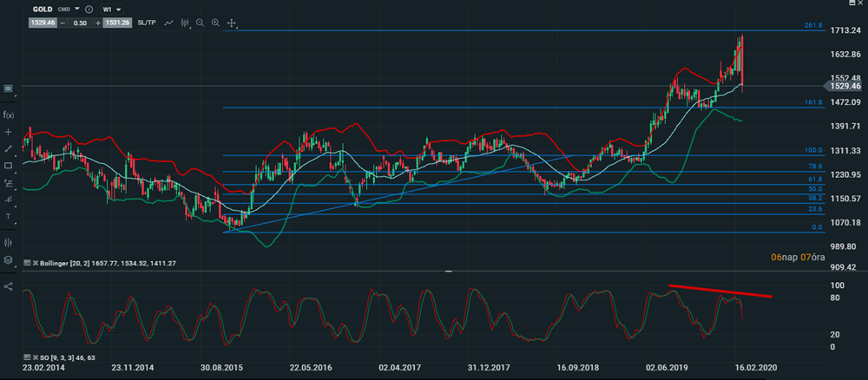The height and width of the screenshot is (380, 868).
Task: Select the text annotation tool
Action: click(x=8, y=215)
